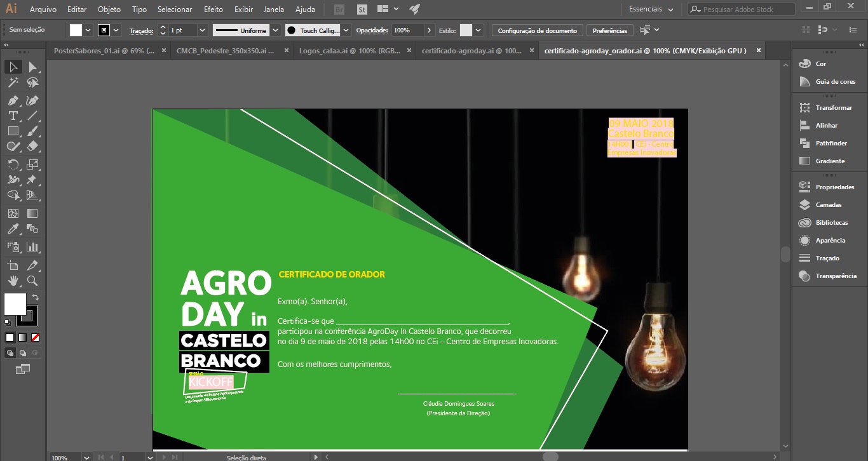Screen dimensions: 868x461
Task: Open the Arquivo menu
Action: click(x=43, y=10)
